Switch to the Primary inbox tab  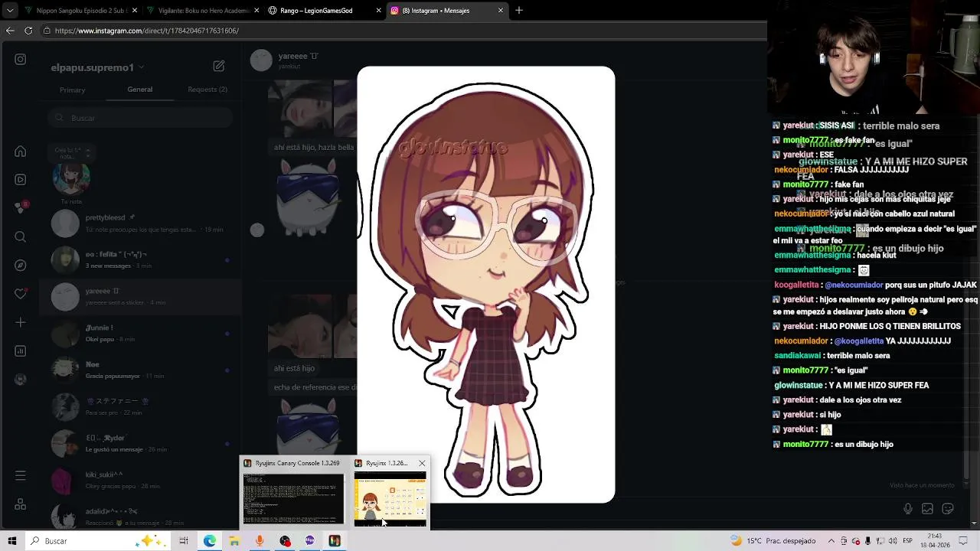point(73,90)
